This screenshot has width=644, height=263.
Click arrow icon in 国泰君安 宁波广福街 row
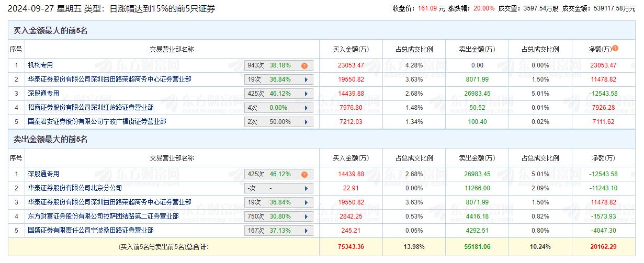tap(306, 122)
